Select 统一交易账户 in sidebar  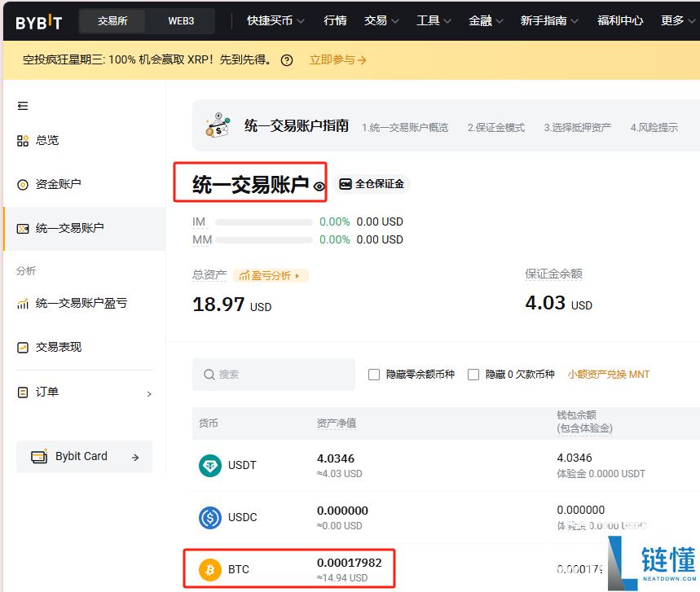point(85,229)
